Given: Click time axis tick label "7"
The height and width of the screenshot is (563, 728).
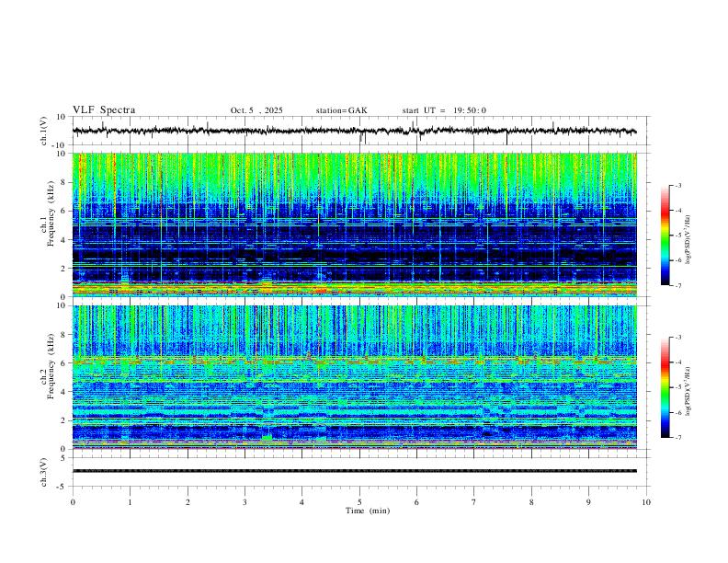Looking at the screenshot, I should 474,502.
